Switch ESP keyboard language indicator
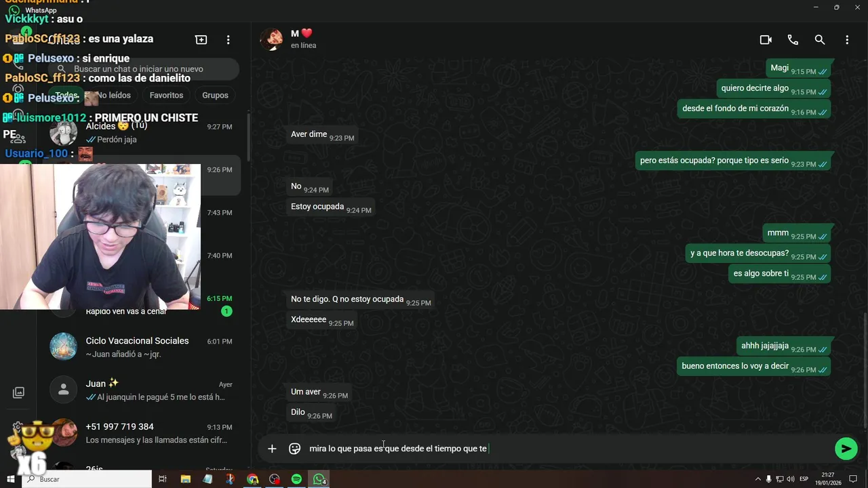 (x=804, y=479)
